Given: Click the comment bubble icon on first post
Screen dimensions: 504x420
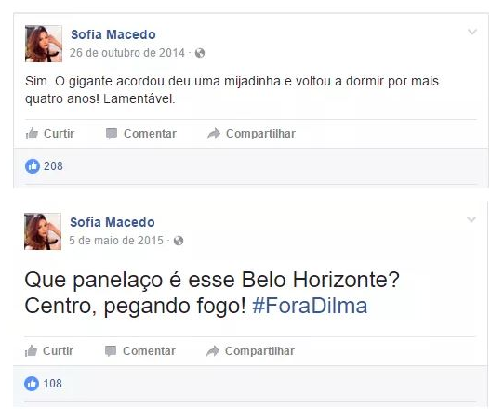Looking at the screenshot, I should (112, 134).
